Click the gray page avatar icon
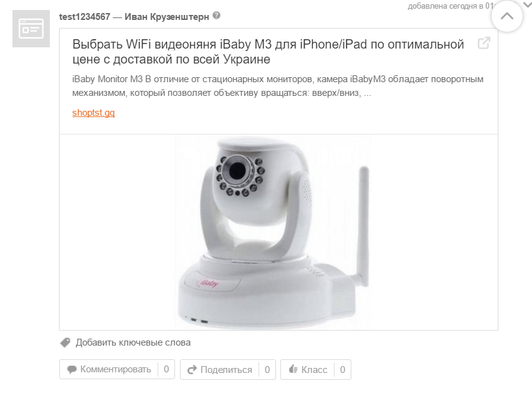532x396 pixels. (x=31, y=29)
